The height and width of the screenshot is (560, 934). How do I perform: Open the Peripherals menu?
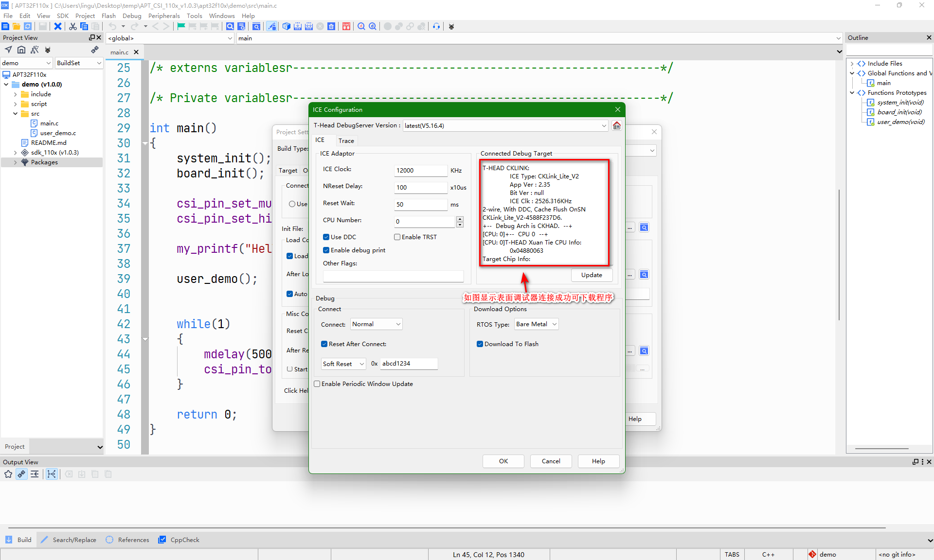coord(164,16)
